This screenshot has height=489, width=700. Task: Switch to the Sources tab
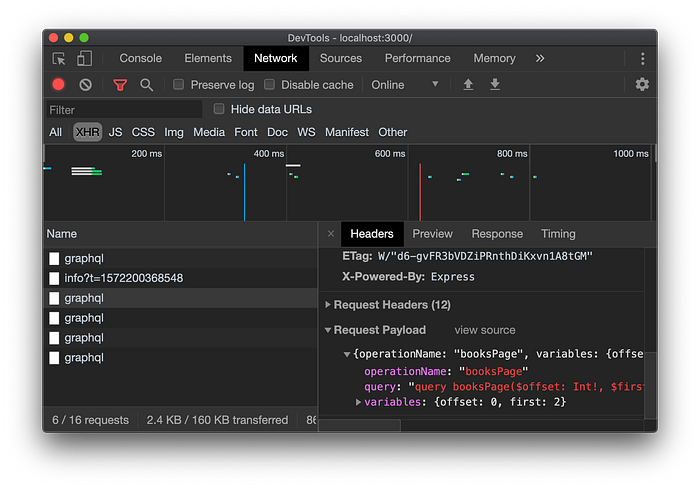[x=341, y=59]
